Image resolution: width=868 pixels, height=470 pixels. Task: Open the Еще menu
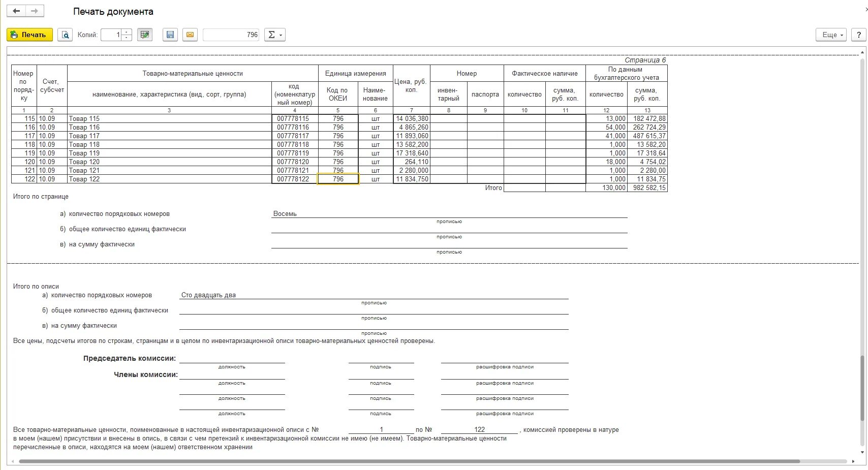(x=831, y=35)
